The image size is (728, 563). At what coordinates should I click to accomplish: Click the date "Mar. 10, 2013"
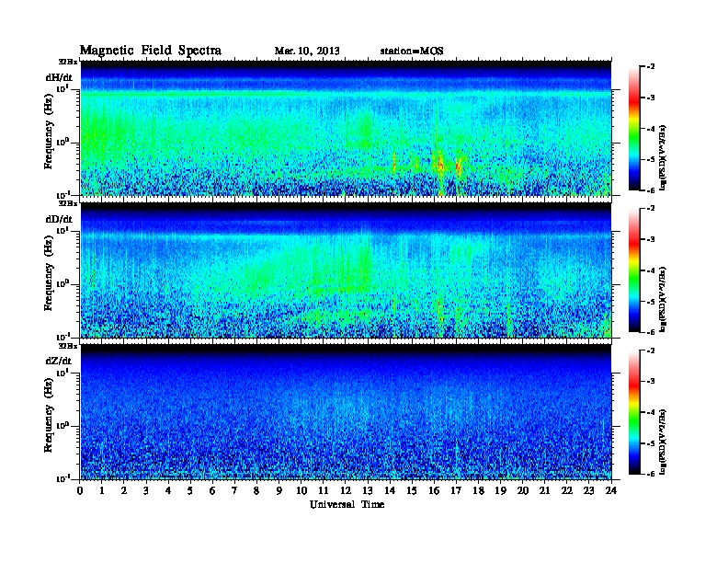307,52
